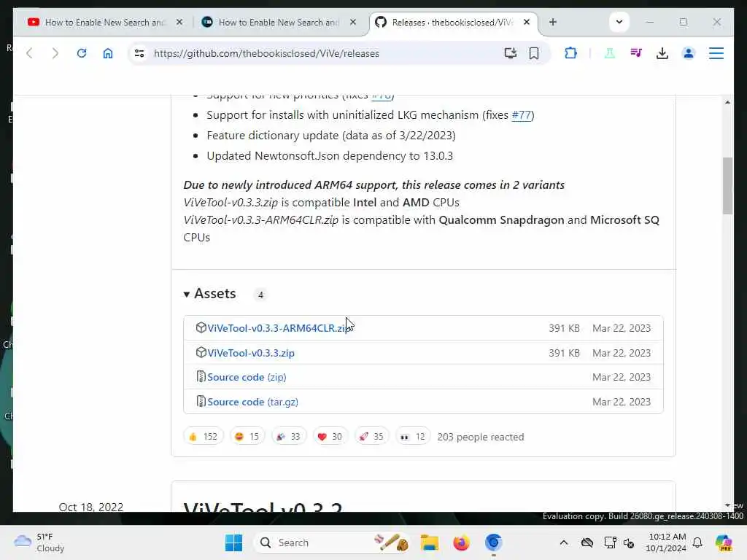Download ViVeTool-v0.3.3.zip
The width and height of the screenshot is (747, 560).
(251, 352)
